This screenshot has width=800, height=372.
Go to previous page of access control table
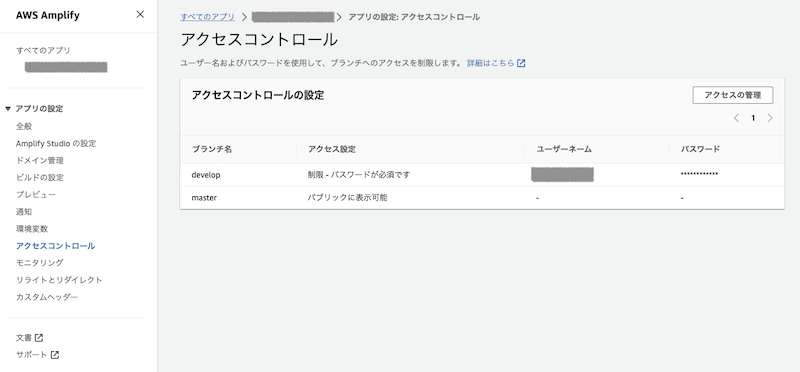point(736,118)
